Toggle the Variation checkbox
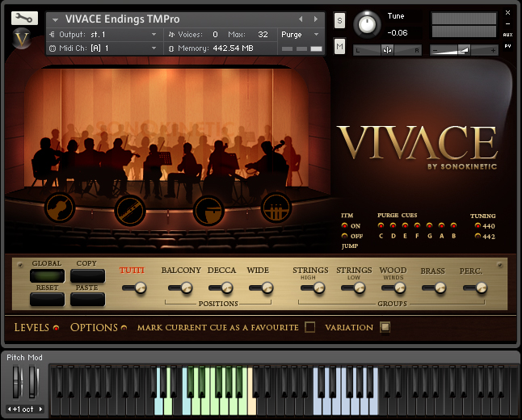Viewport: 522px width, 420px height. point(385,327)
